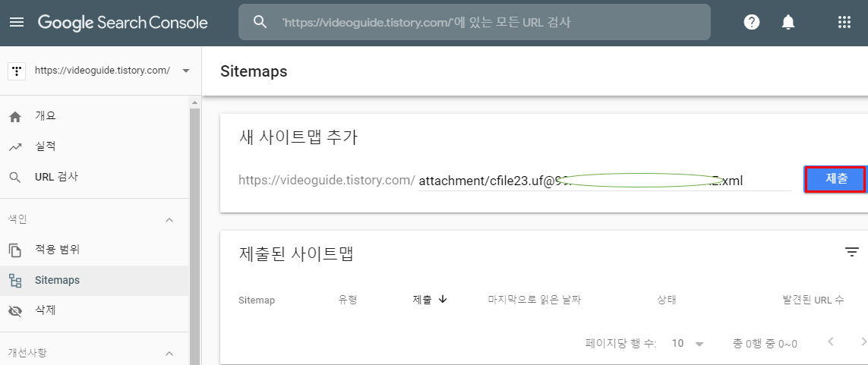The image size is (868, 365).
Task: Collapse the 개선사항 section chevron
Action: pos(170,354)
